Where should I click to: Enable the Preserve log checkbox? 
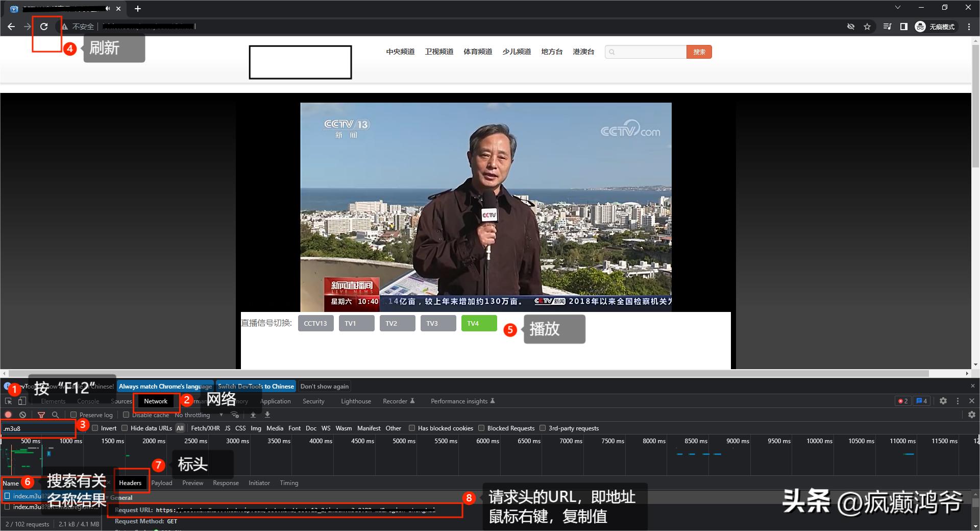[73, 415]
